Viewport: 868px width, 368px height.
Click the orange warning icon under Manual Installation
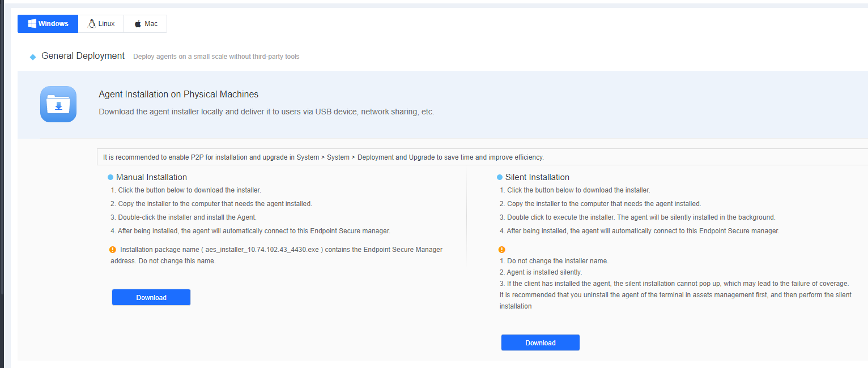(x=113, y=250)
